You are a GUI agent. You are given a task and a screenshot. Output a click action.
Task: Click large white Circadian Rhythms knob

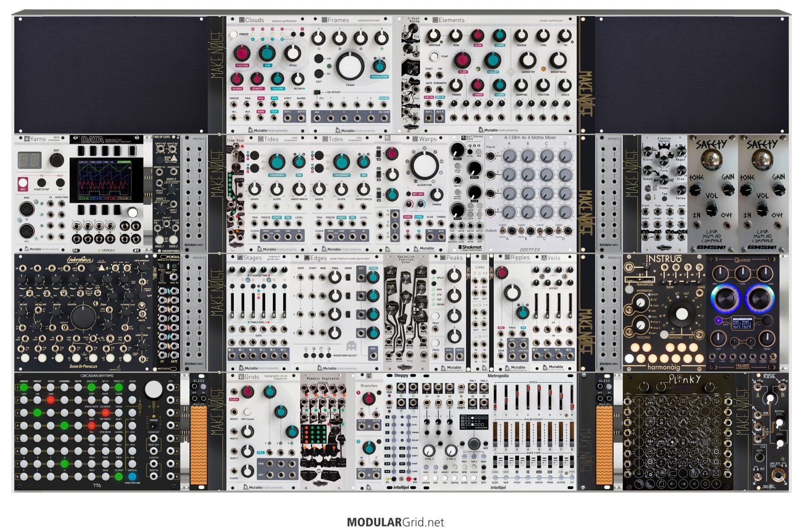pyautogui.click(x=154, y=390)
